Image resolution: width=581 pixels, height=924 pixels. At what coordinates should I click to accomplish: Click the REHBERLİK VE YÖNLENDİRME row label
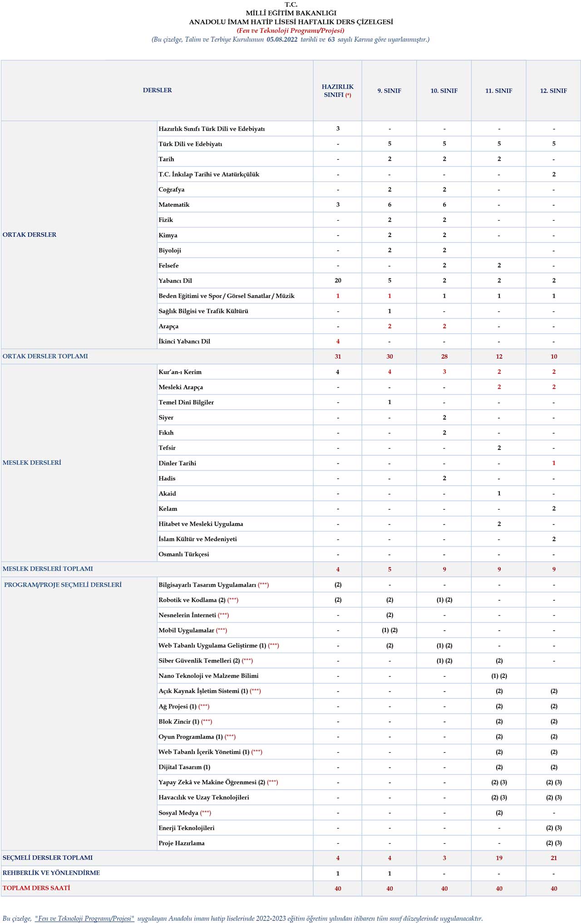tap(51, 873)
